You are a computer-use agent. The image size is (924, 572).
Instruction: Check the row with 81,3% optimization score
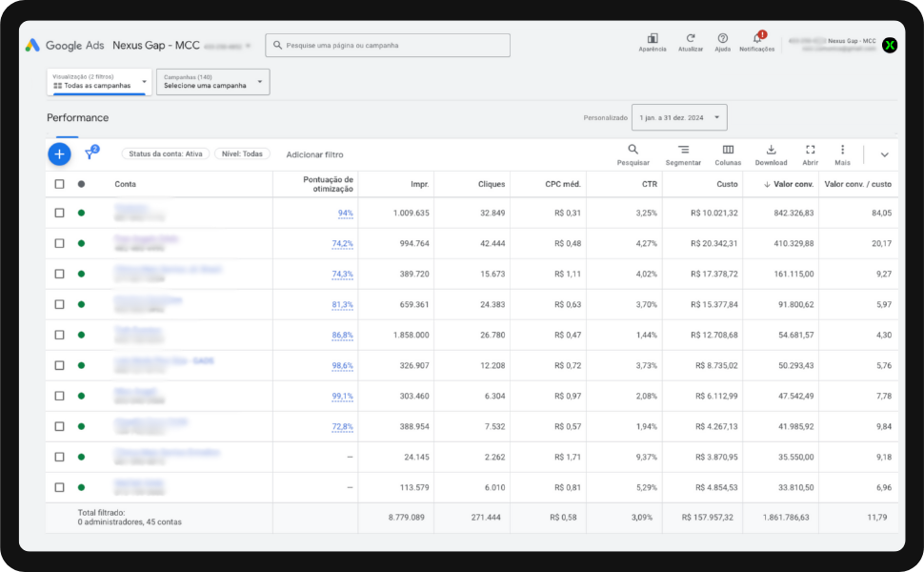pyautogui.click(x=59, y=304)
